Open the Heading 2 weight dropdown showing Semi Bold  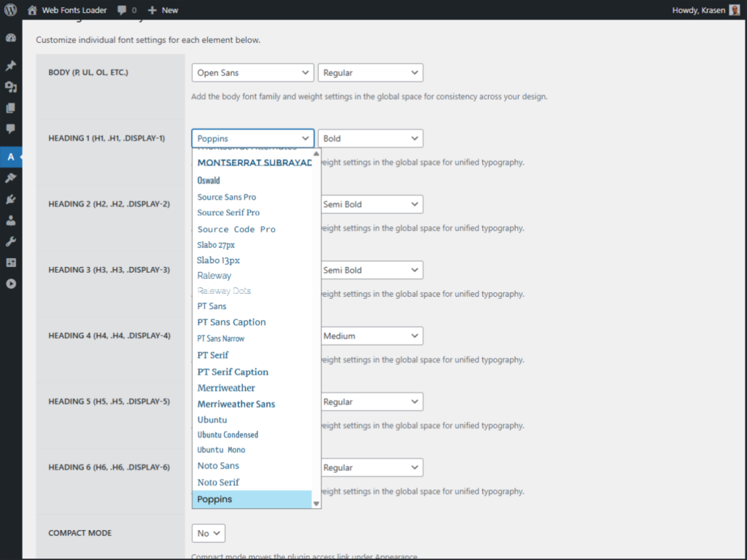pyautogui.click(x=371, y=204)
